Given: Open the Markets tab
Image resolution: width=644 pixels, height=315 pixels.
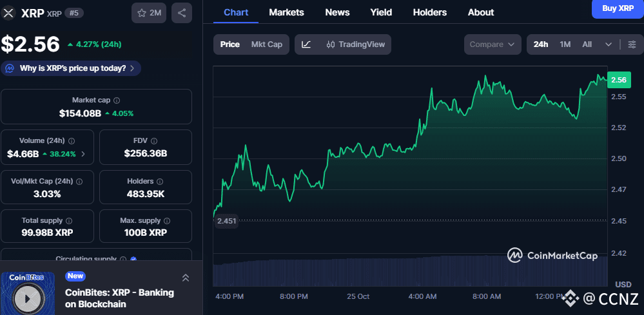Looking at the screenshot, I should pos(286,12).
